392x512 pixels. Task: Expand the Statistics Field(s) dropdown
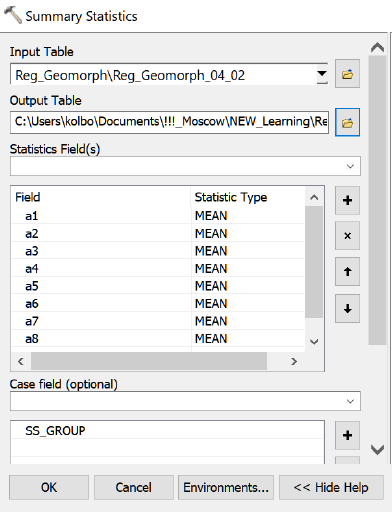[350, 166]
